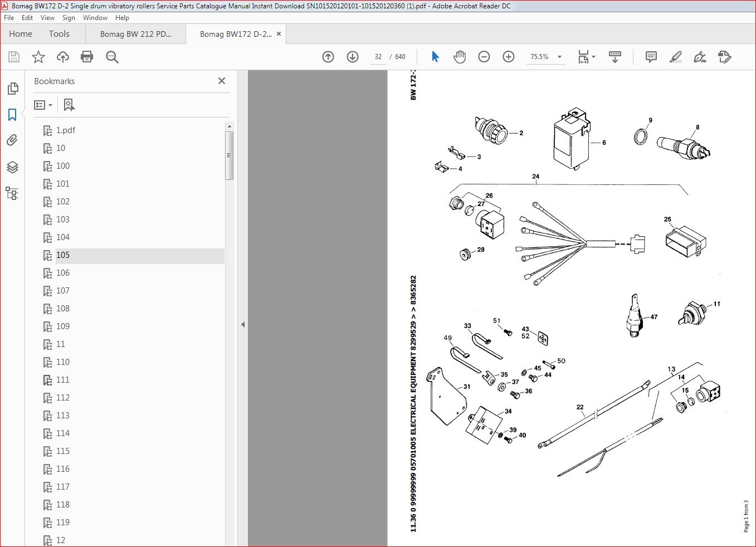Viewport: 756px width, 547px height.
Task: Select bookmark 116
Action: [63, 469]
